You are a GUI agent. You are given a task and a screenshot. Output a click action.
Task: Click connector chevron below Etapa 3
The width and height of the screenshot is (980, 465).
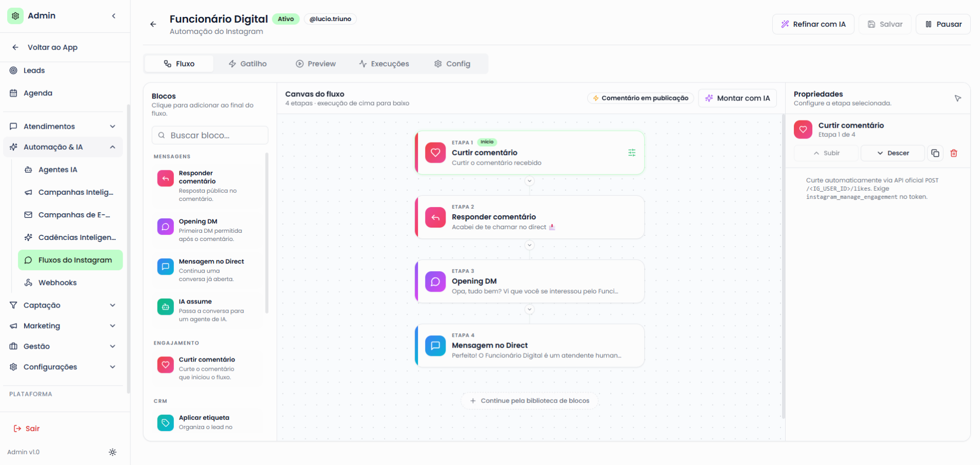530,309
